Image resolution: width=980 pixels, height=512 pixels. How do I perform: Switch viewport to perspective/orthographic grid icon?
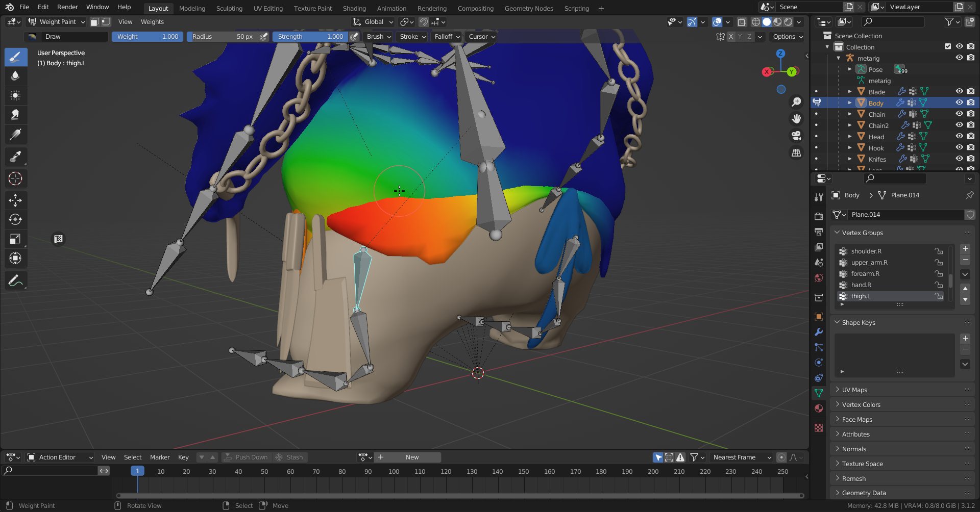(796, 153)
